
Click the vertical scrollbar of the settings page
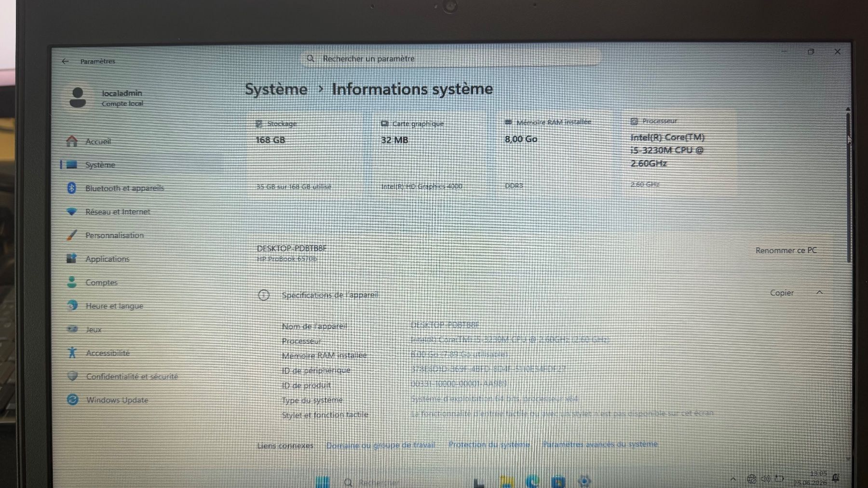pyautogui.click(x=848, y=188)
